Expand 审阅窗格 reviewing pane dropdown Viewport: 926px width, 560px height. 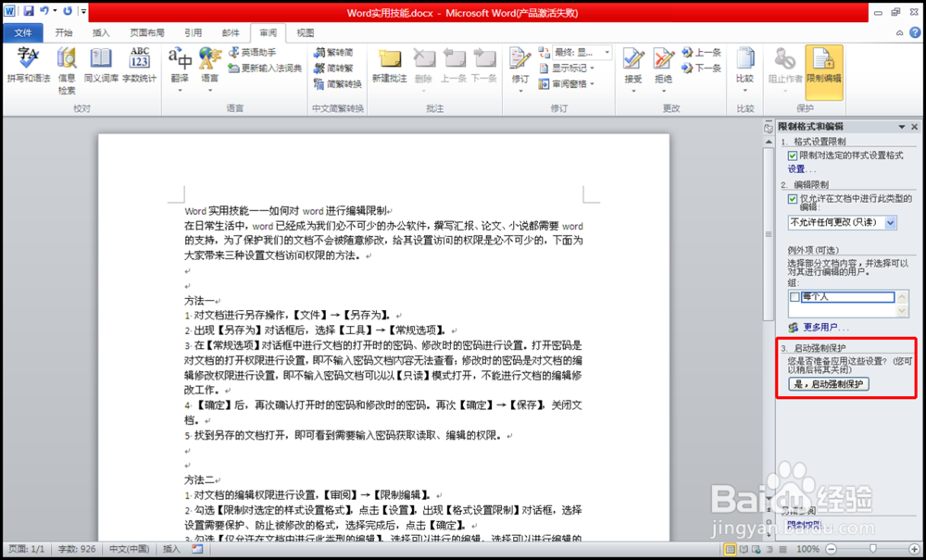tap(593, 84)
